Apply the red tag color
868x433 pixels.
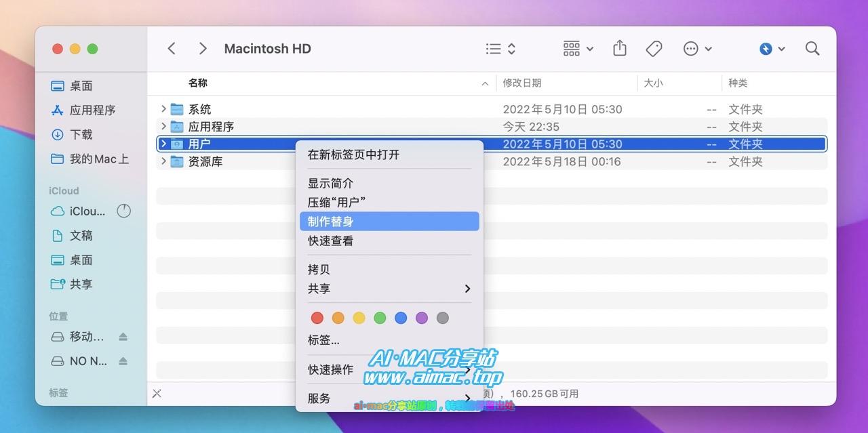point(317,318)
